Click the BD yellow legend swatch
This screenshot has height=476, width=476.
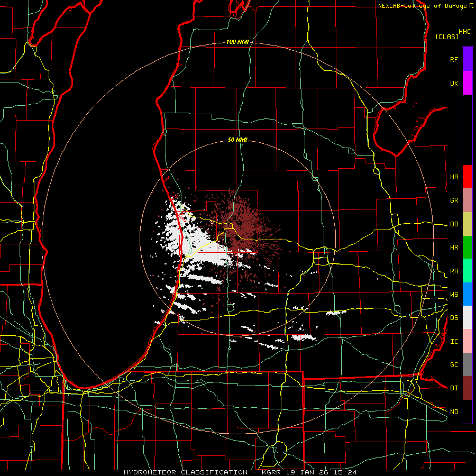[x=467, y=224]
